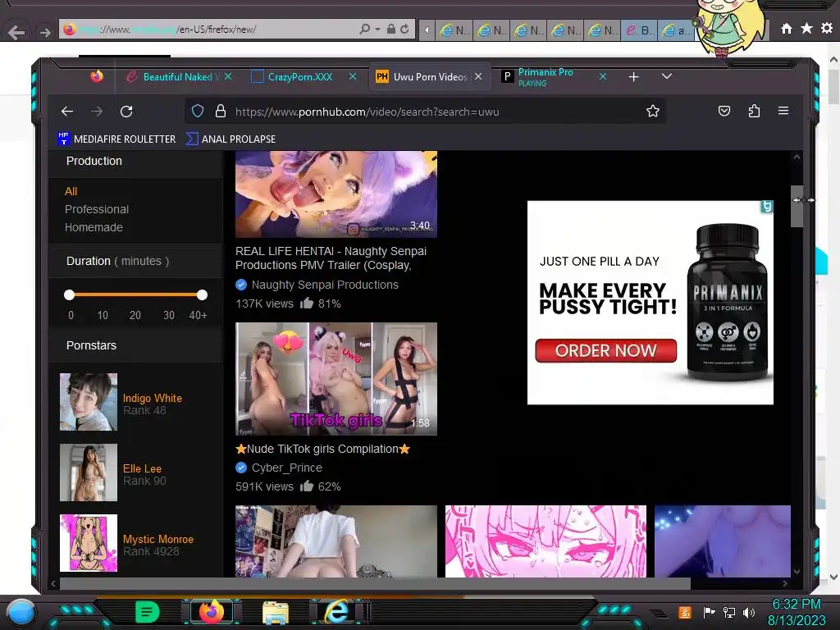Select the outer browser tab labeled B..

(639, 30)
